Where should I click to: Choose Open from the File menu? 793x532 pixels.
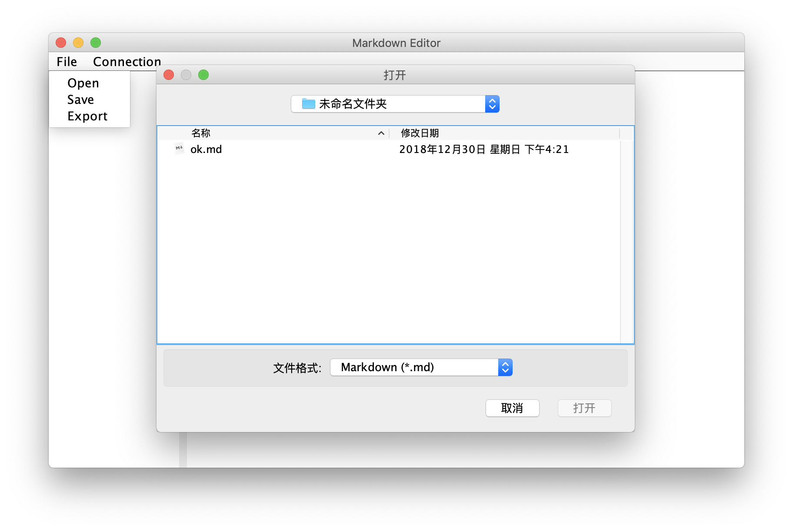(83, 83)
